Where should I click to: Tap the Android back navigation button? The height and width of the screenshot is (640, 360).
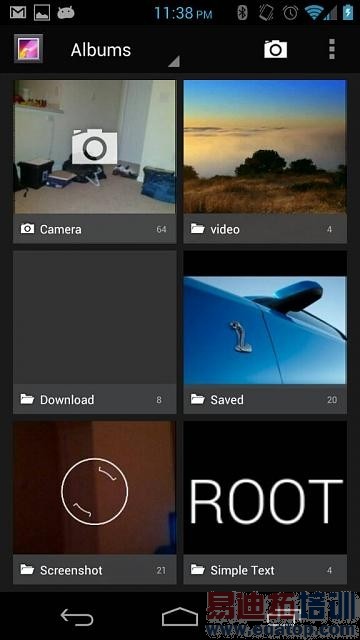(77, 617)
